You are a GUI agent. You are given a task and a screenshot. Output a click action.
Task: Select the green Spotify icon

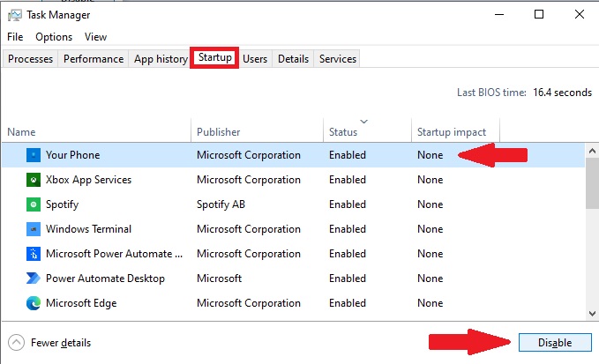34,204
